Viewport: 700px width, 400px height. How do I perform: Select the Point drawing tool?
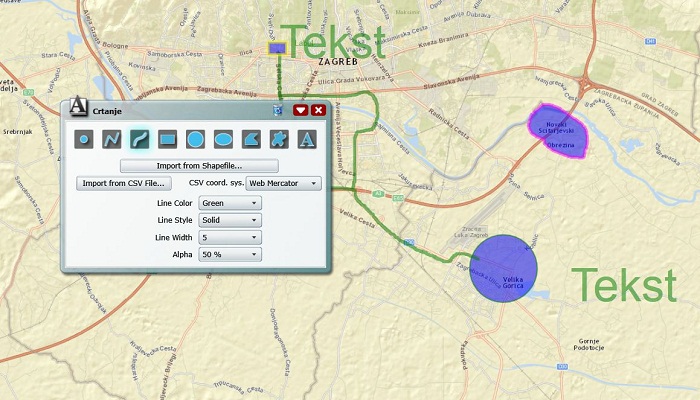pyautogui.click(x=84, y=139)
